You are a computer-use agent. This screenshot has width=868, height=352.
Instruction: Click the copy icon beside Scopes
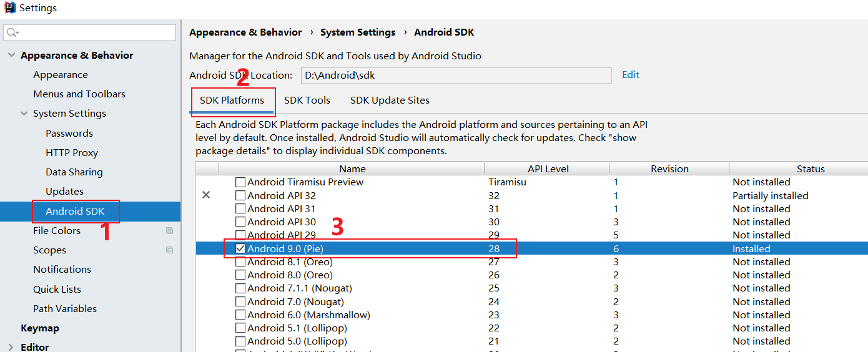click(x=169, y=250)
